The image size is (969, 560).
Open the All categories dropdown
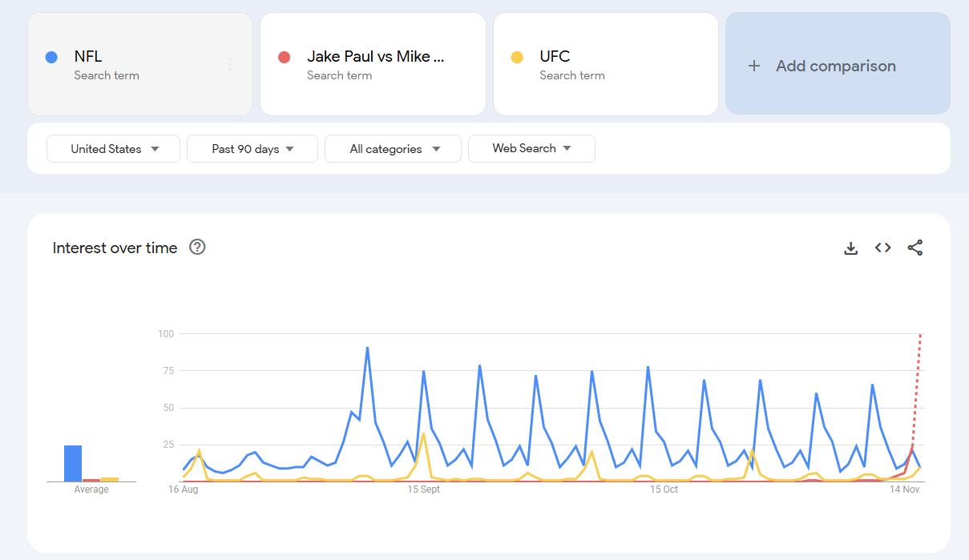(393, 148)
